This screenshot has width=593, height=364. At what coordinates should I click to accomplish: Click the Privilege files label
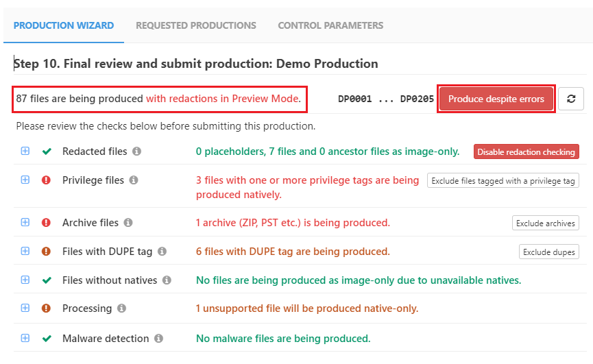[x=93, y=180]
